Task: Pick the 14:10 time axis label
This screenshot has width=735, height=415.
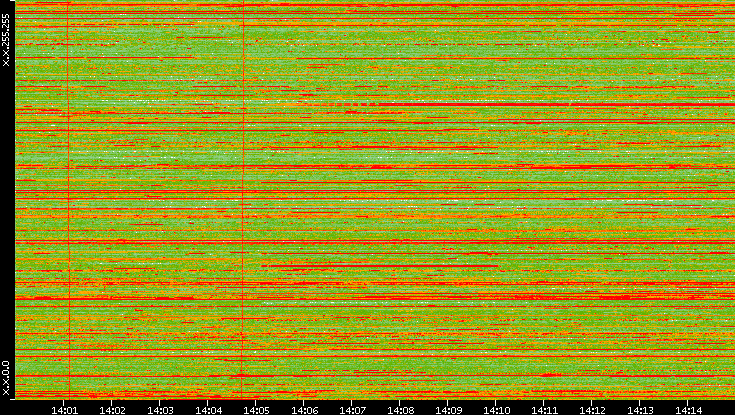Action: click(x=496, y=410)
